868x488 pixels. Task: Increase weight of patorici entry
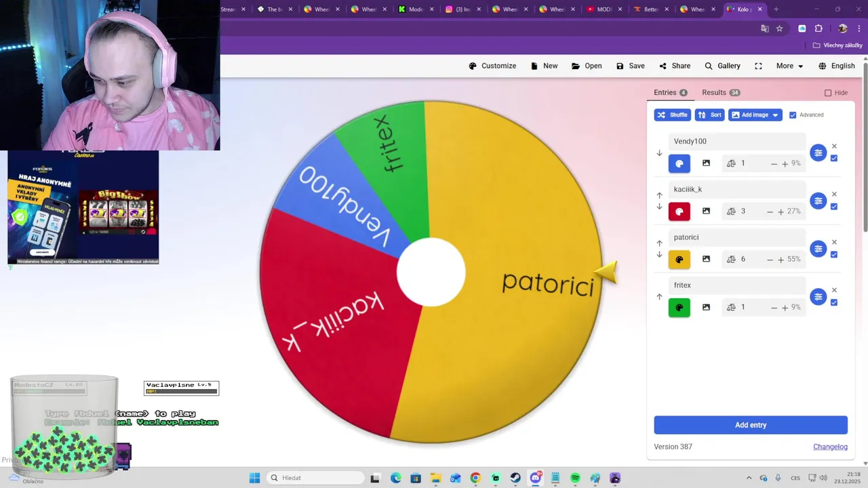tap(781, 260)
